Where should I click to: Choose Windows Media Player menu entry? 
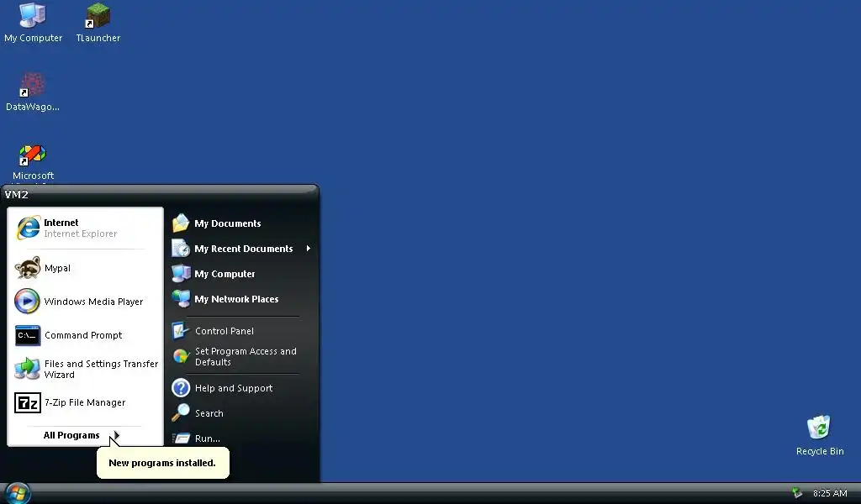point(93,302)
